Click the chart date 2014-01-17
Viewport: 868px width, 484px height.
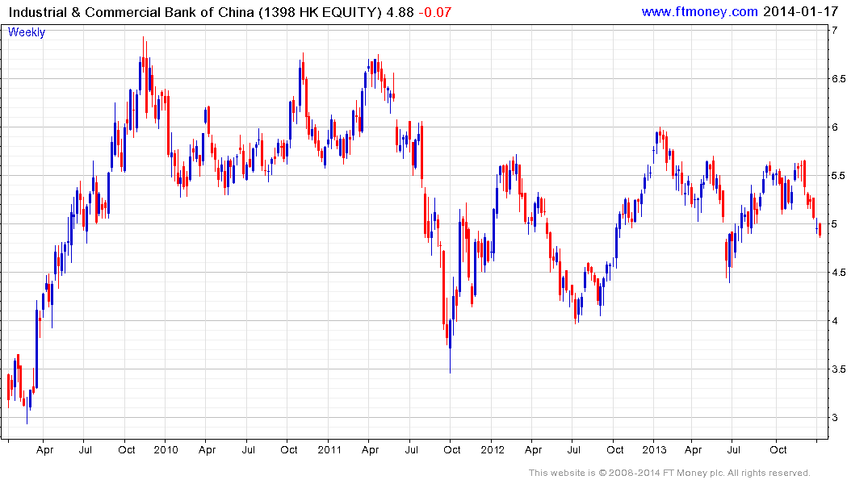tap(800, 11)
